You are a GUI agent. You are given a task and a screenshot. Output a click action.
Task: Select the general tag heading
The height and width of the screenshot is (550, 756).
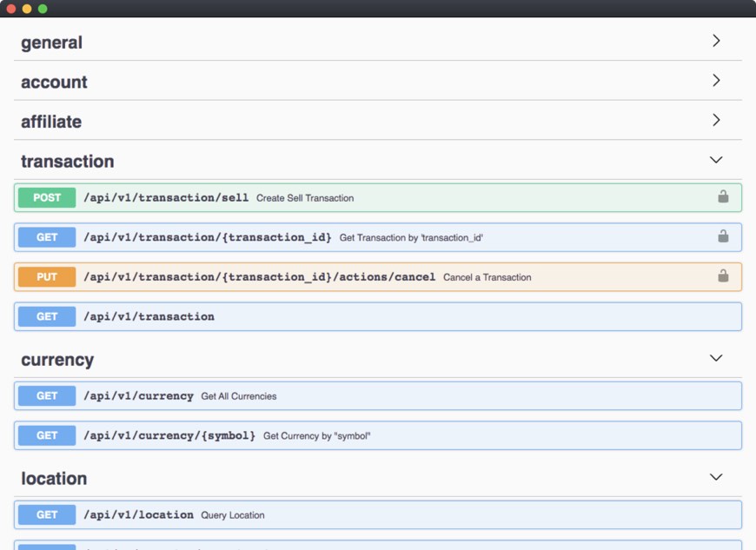52,43
